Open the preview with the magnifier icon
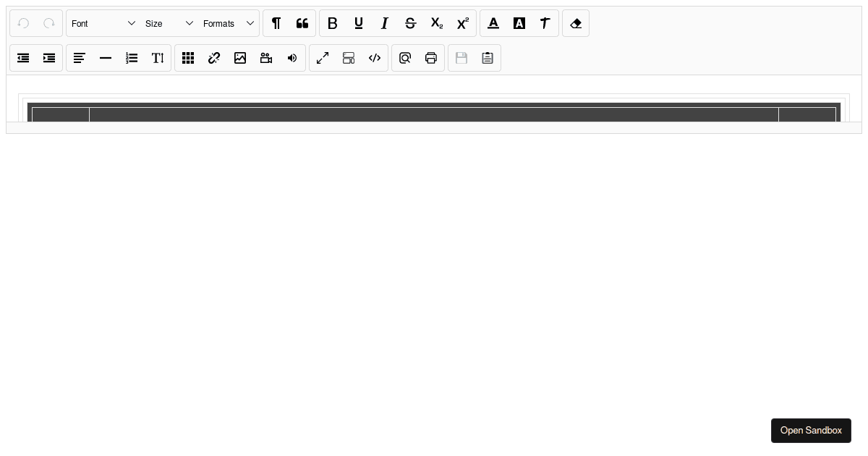The height and width of the screenshot is (456, 868). [405, 58]
